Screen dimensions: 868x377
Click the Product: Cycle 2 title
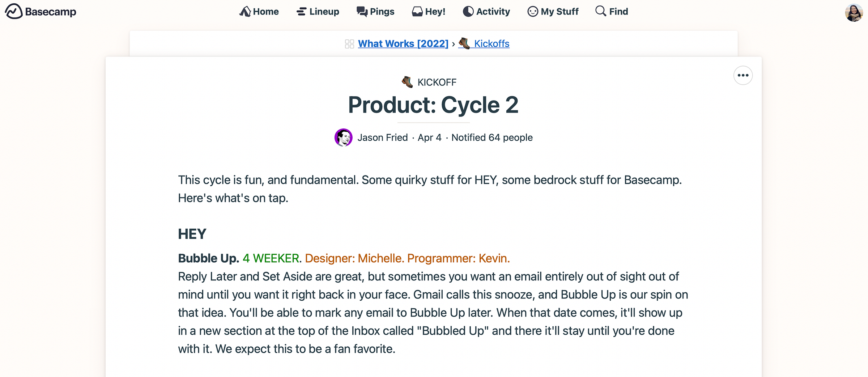(433, 105)
